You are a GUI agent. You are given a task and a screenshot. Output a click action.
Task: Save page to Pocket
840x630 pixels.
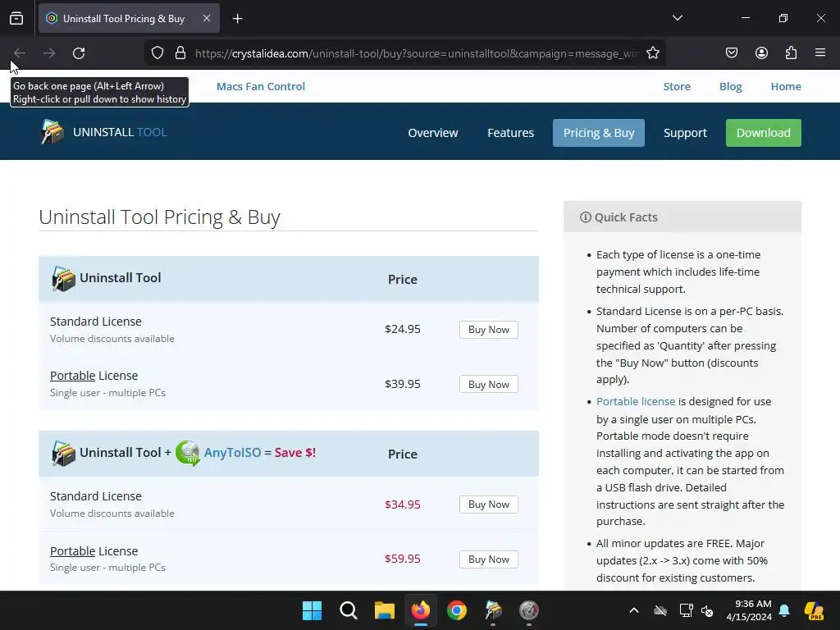[x=731, y=53]
